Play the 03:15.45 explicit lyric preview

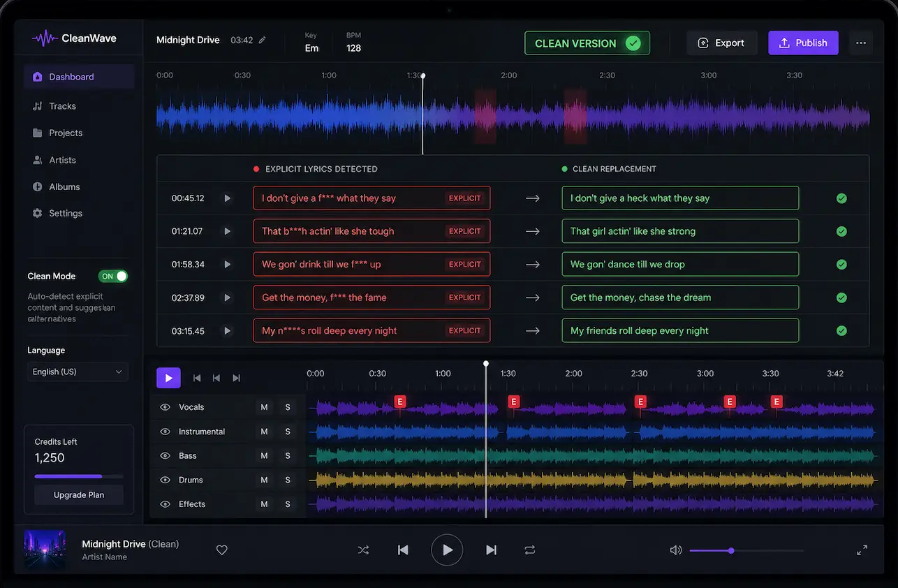click(227, 331)
